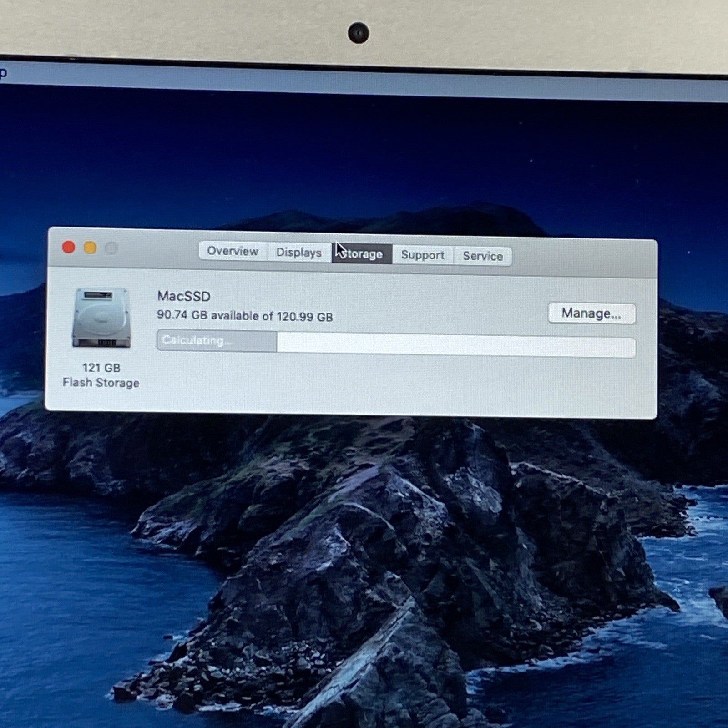
Task: Click the MacSSD volume name
Action: pyautogui.click(x=184, y=297)
